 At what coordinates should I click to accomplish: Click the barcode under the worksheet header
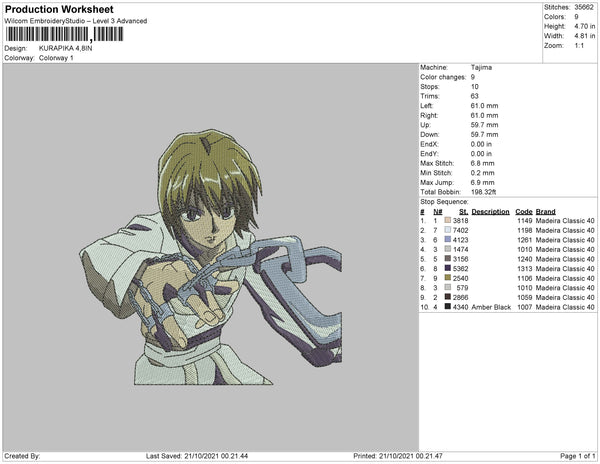64,34
